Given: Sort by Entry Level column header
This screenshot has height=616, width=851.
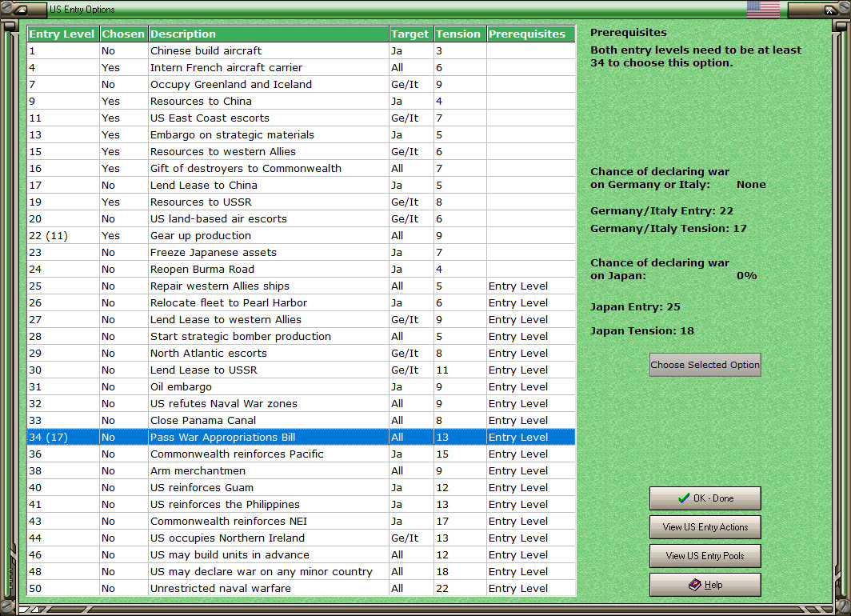Looking at the screenshot, I should pyautogui.click(x=63, y=34).
